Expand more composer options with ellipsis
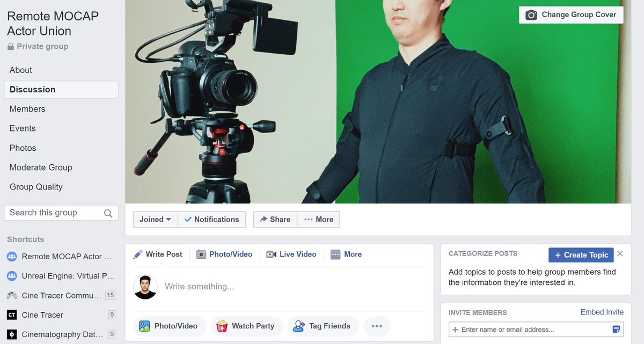This screenshot has width=644, height=344. point(377,326)
